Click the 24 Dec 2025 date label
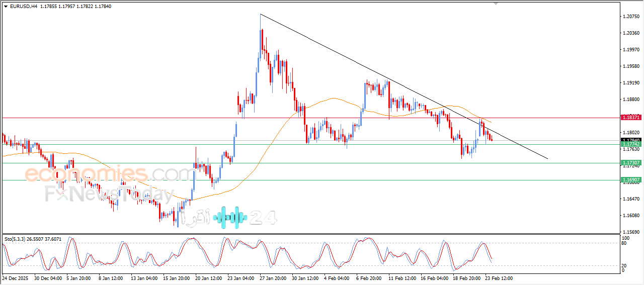 click(16, 278)
